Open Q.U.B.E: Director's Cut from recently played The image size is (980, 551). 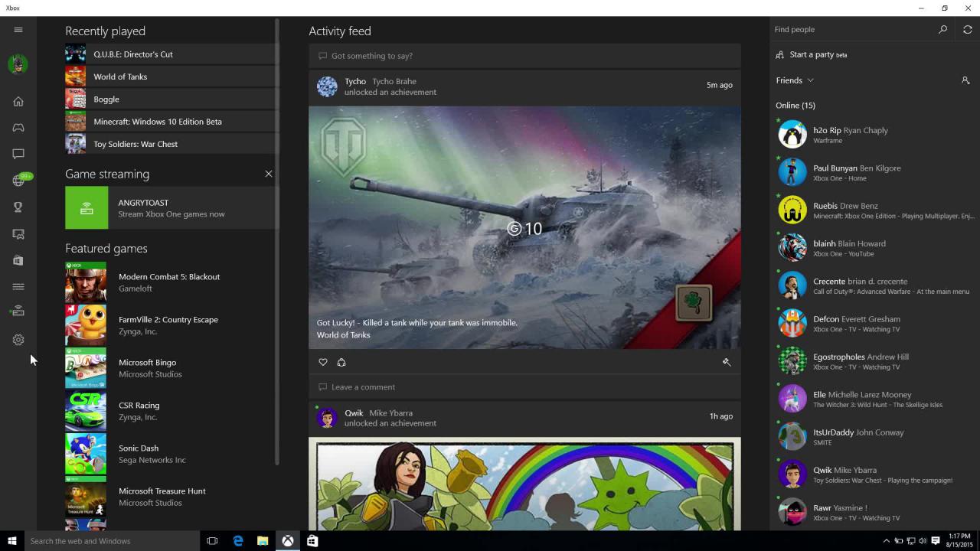click(171, 54)
